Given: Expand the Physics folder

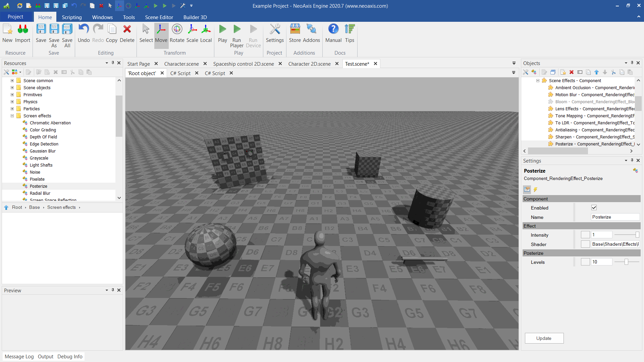Looking at the screenshot, I should (12, 102).
